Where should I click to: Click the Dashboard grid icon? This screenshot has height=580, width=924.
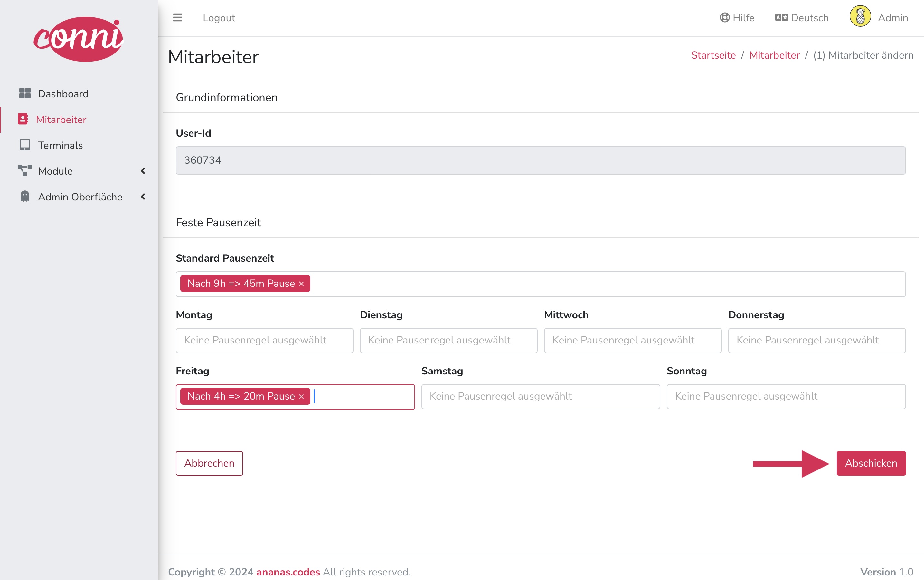25,93
